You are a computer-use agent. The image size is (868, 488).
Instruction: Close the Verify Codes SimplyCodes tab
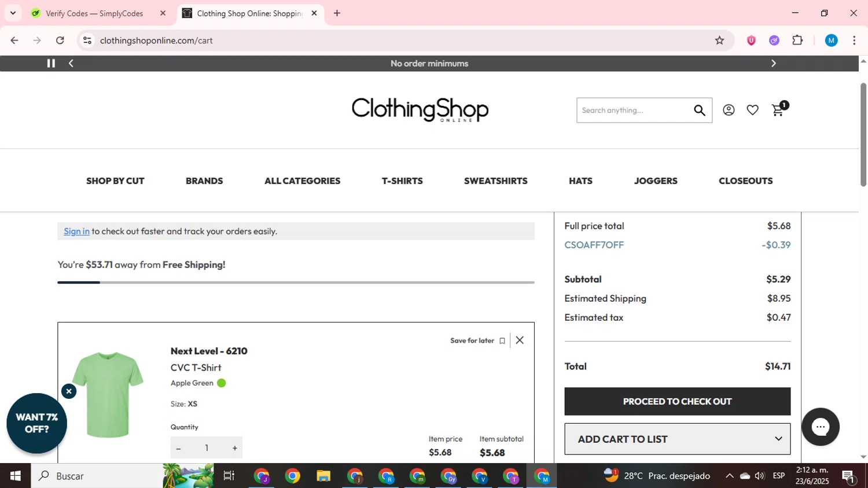coord(163,13)
